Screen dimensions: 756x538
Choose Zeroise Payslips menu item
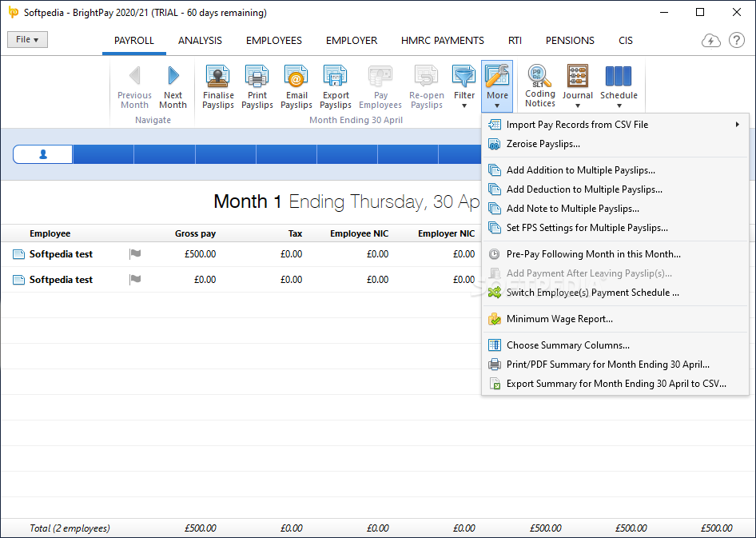(615, 144)
